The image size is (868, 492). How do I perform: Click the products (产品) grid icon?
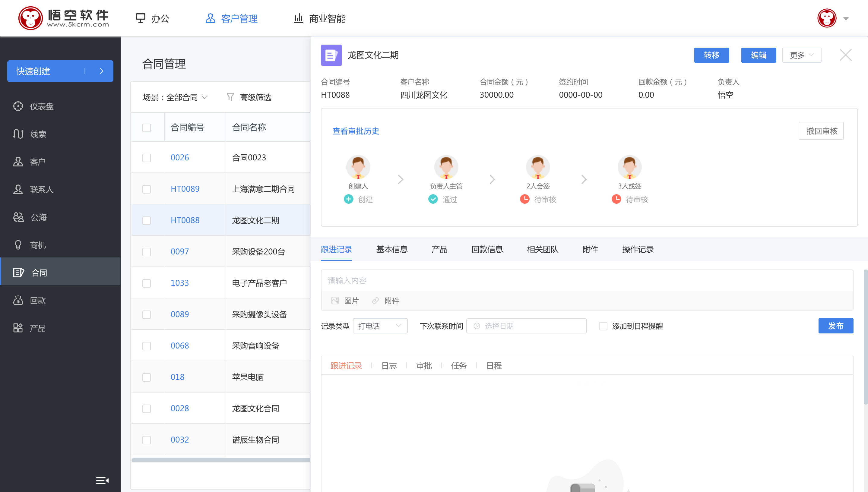[x=18, y=328]
